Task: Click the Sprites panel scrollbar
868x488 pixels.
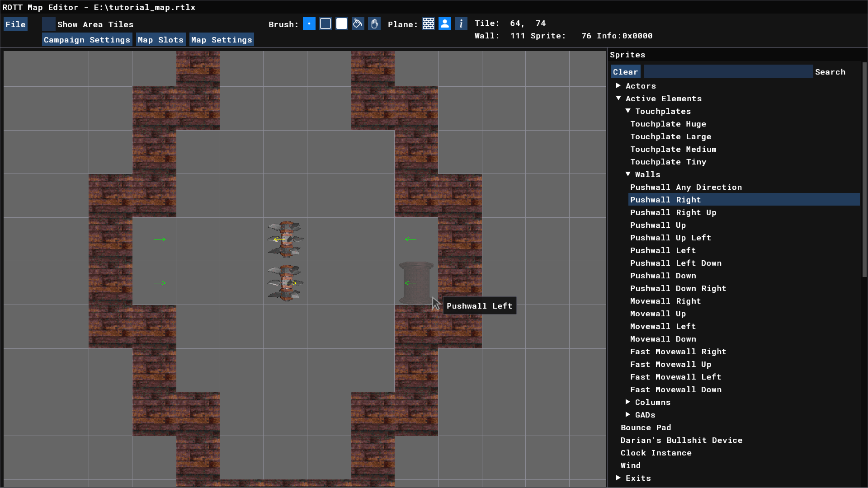Action: pyautogui.click(x=864, y=169)
